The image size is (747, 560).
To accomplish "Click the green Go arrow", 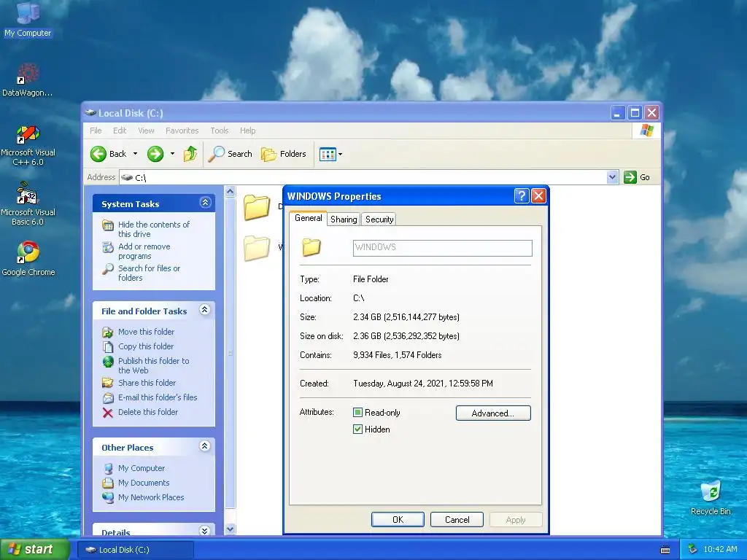I will pyautogui.click(x=630, y=177).
